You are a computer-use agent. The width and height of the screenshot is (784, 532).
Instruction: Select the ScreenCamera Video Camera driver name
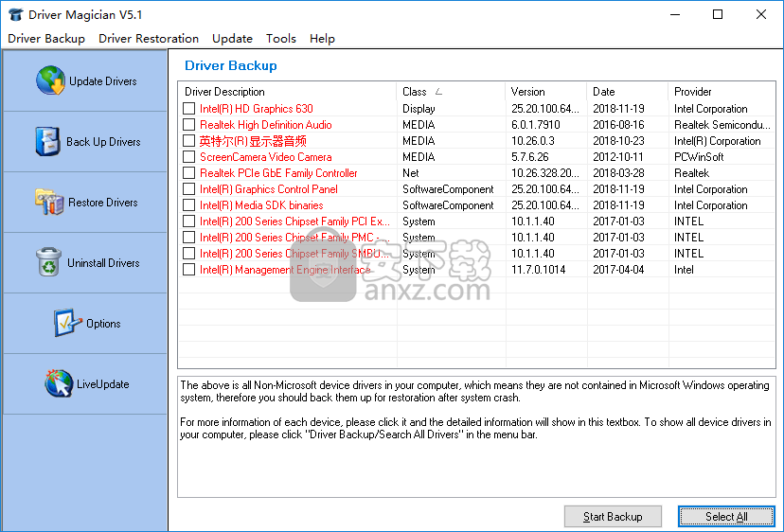coord(265,156)
